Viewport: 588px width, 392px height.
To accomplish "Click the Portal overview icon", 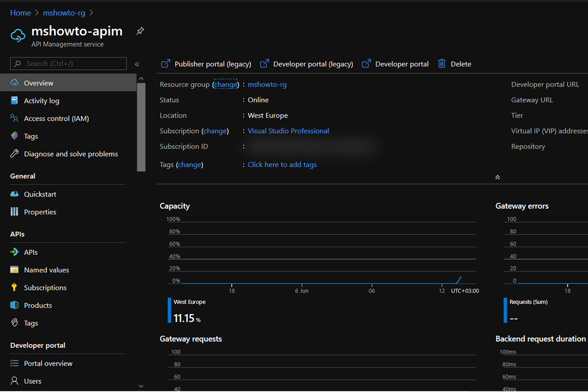I will pyautogui.click(x=14, y=363).
